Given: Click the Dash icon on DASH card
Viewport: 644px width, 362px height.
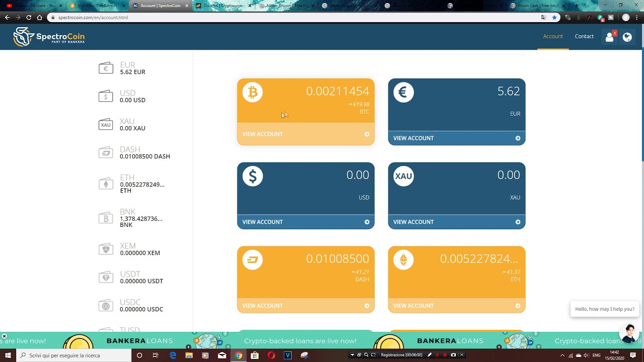Looking at the screenshot, I should [x=253, y=260].
